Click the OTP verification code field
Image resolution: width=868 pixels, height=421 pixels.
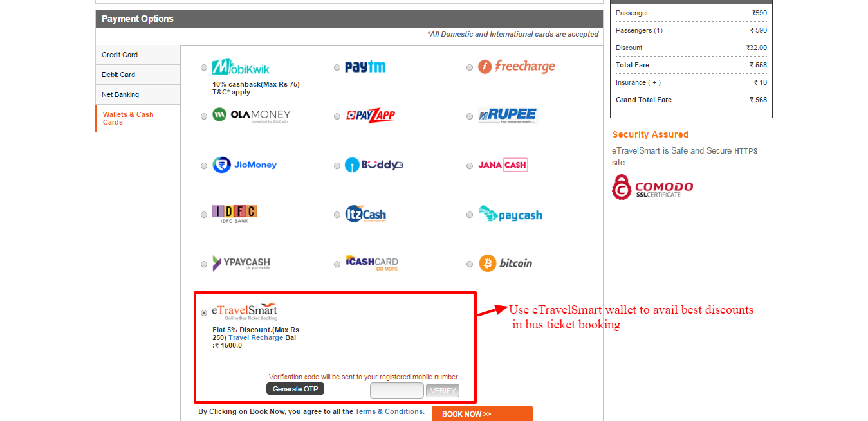(x=396, y=390)
